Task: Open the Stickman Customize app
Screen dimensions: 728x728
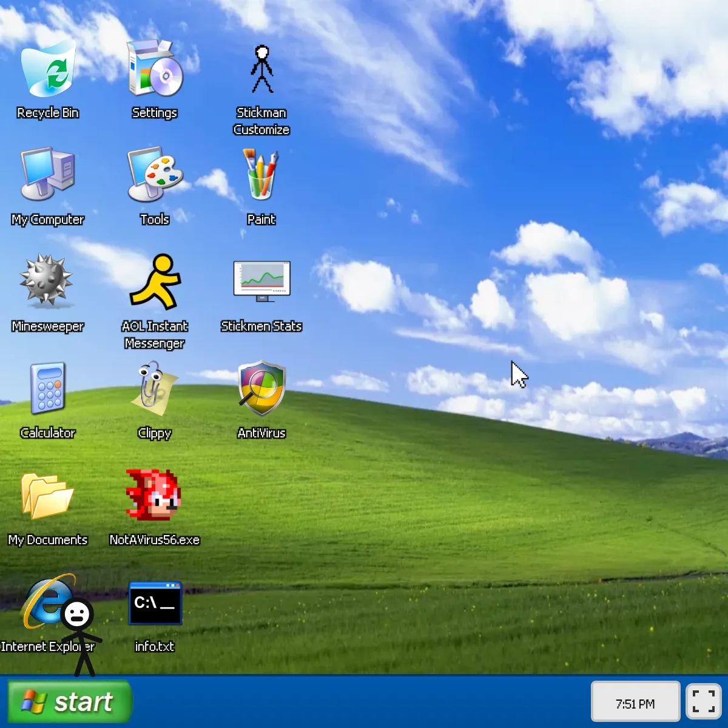Action: (261, 70)
